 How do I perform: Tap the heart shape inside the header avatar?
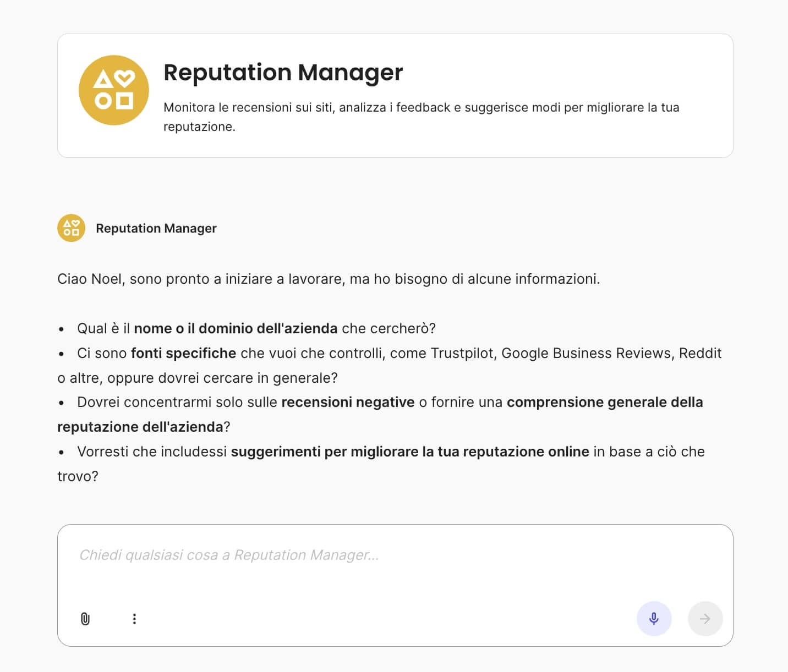coord(125,77)
